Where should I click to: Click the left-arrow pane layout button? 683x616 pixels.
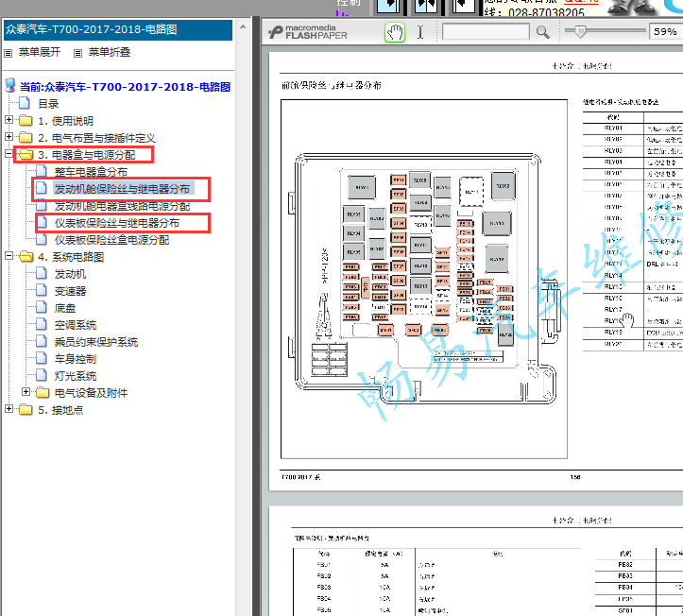[x=464, y=6]
